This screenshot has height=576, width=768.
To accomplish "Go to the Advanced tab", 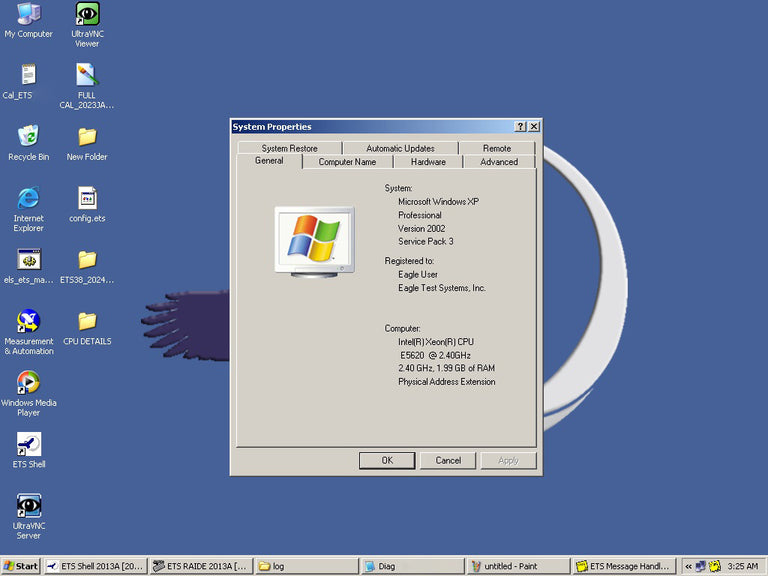I will [x=499, y=162].
